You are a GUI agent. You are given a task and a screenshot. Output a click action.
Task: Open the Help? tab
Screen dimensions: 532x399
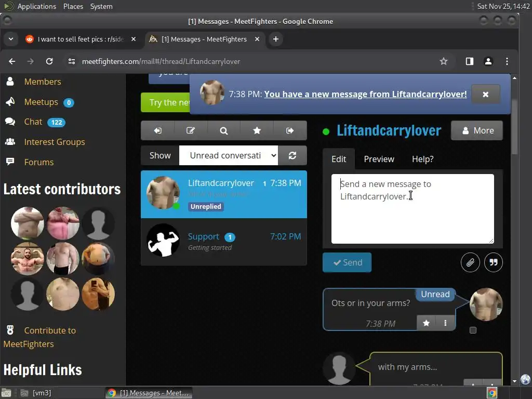(x=422, y=159)
